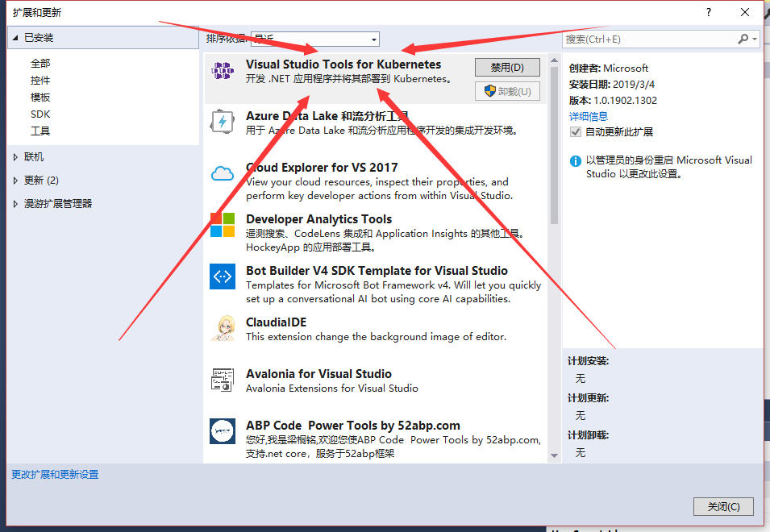Click the extension list scrollbar thumb
Viewport: 770px width, 532px height.
[555, 145]
